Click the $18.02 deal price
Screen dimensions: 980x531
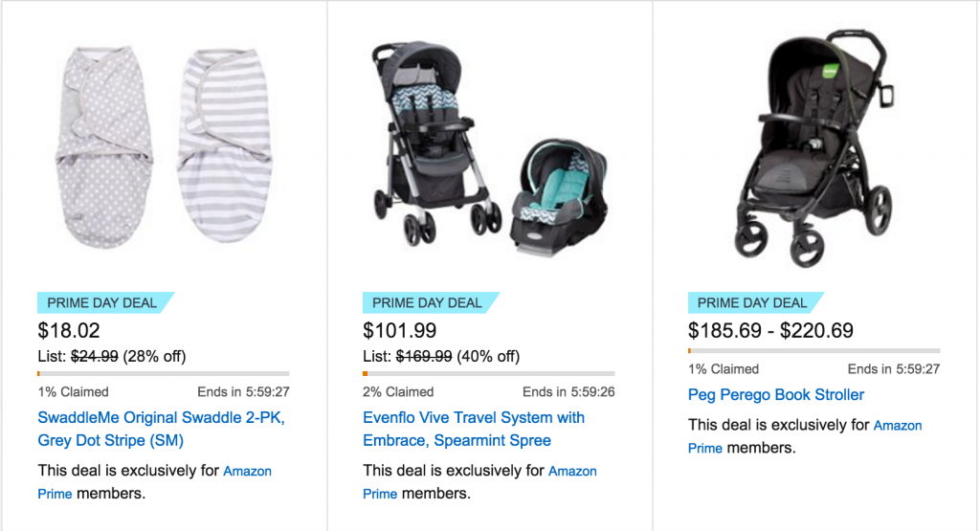click(69, 332)
